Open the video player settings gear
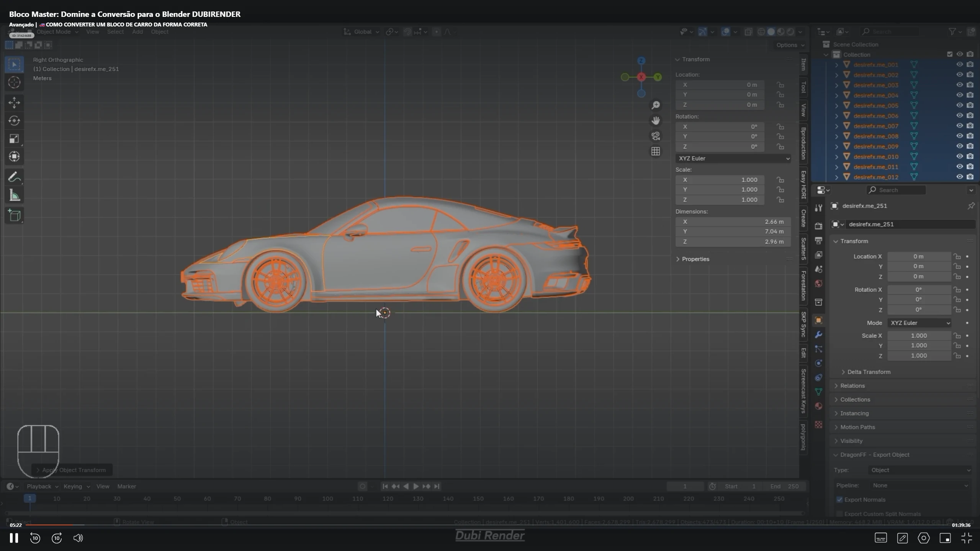Image resolution: width=980 pixels, height=551 pixels. point(923,538)
